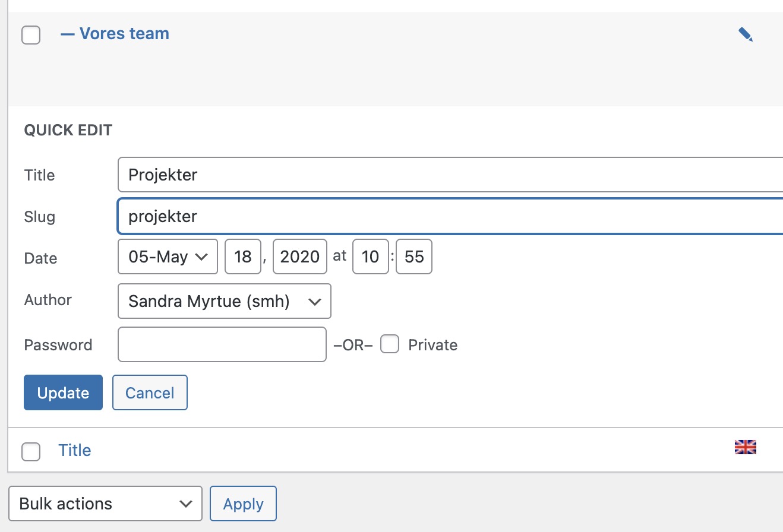Viewport: 783px width, 532px height.
Task: Click the UK flag language icon
Action: [745, 447]
